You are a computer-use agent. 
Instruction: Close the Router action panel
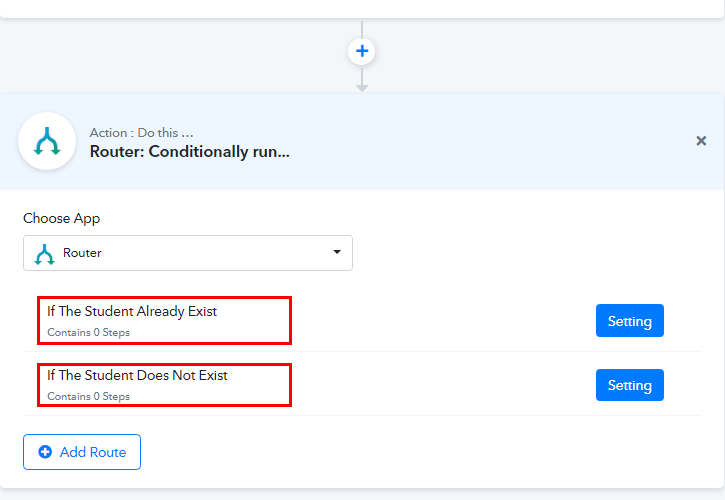(701, 141)
